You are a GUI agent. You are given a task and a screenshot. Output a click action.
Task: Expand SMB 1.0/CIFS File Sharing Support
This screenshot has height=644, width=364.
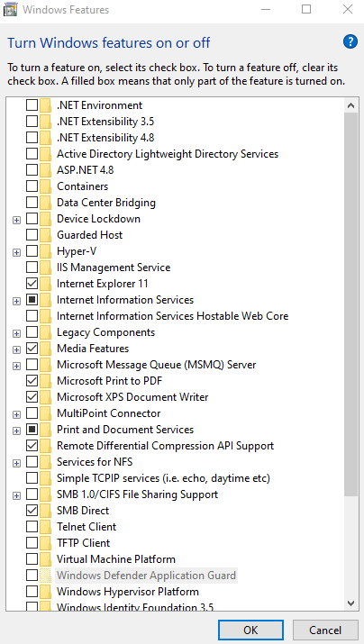pyautogui.click(x=16, y=495)
